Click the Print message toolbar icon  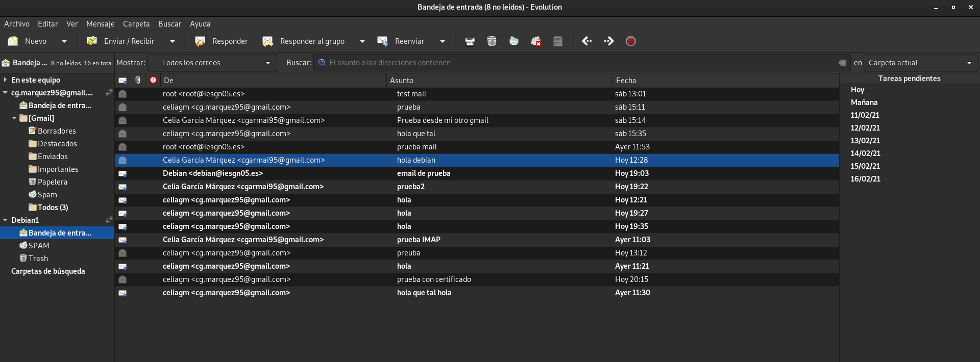[470, 41]
